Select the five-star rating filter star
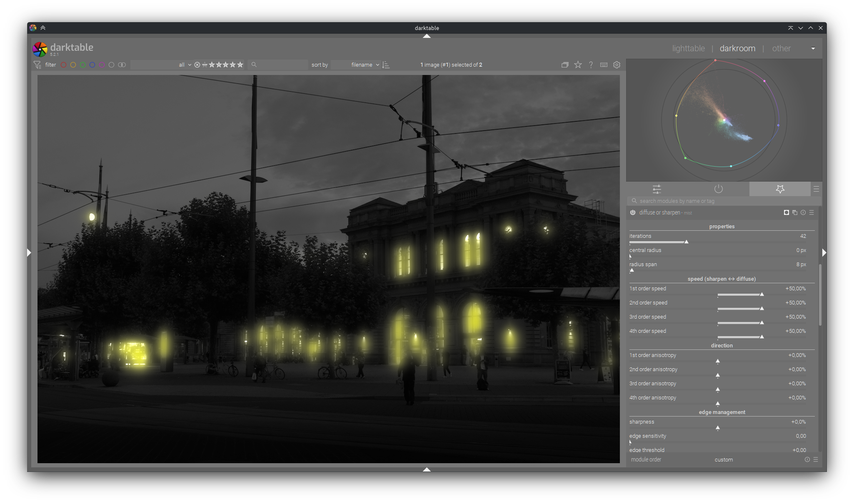Viewport: 854px width, 504px height. click(x=240, y=65)
